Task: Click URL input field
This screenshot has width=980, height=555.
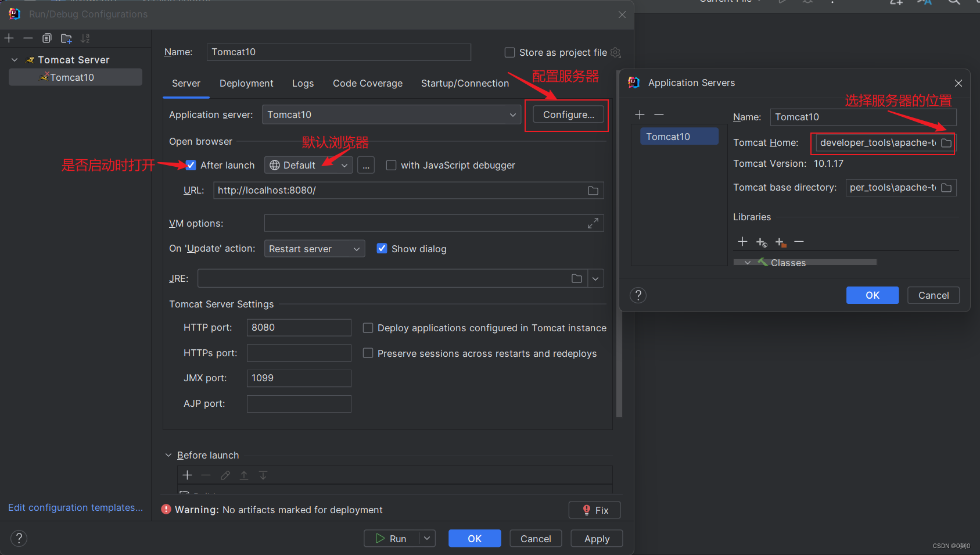Action: pos(408,191)
